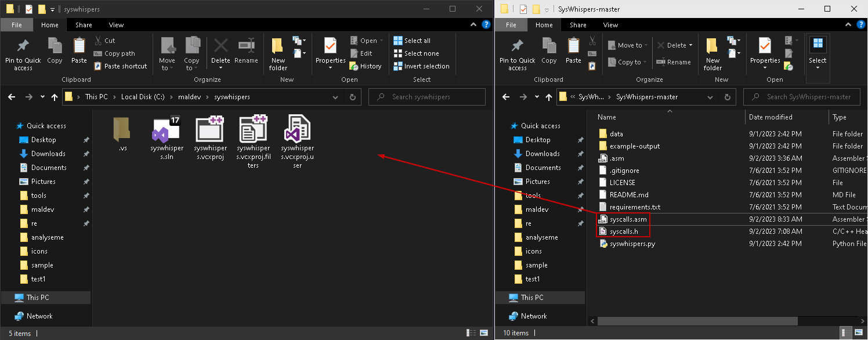
Task: Click Select none in syswhispers ribbon
Action: tap(416, 53)
